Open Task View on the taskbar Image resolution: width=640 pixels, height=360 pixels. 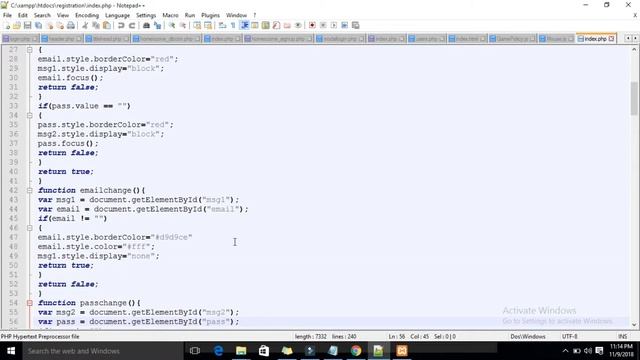coord(195,351)
